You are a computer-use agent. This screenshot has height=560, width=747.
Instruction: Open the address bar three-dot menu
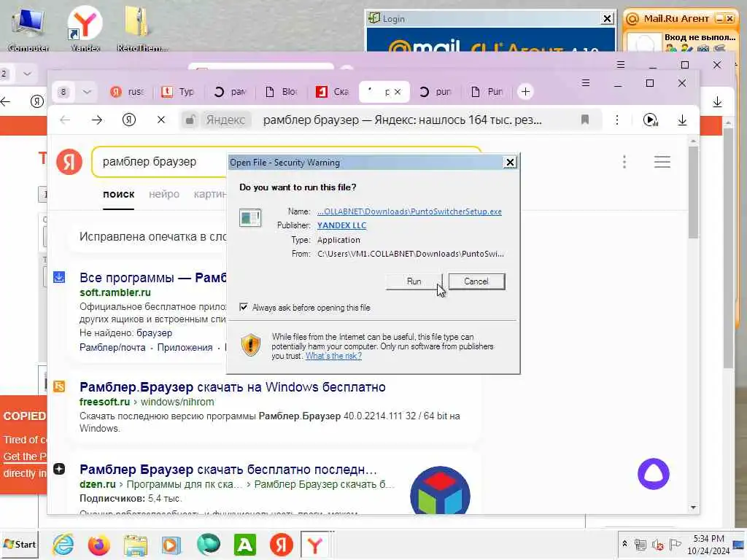point(617,120)
